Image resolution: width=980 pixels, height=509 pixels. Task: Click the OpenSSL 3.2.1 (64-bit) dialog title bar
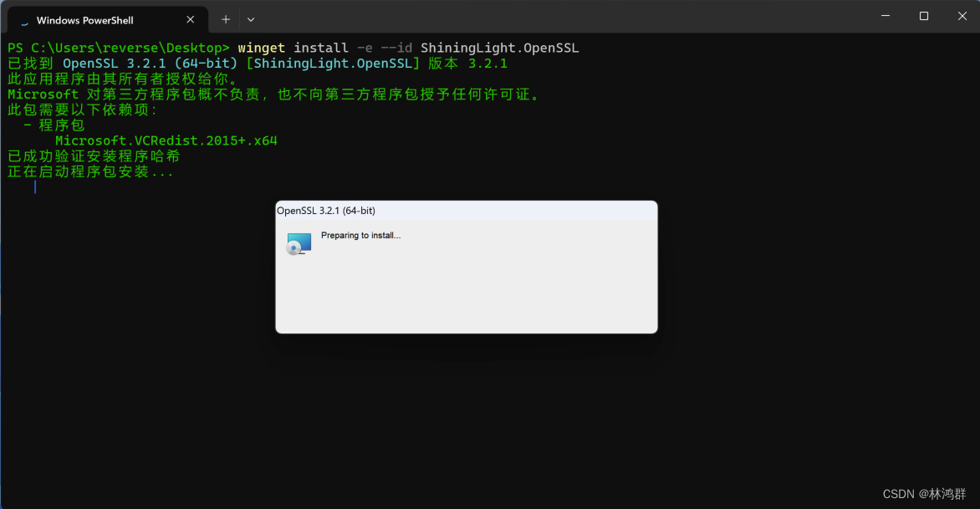[467, 211]
